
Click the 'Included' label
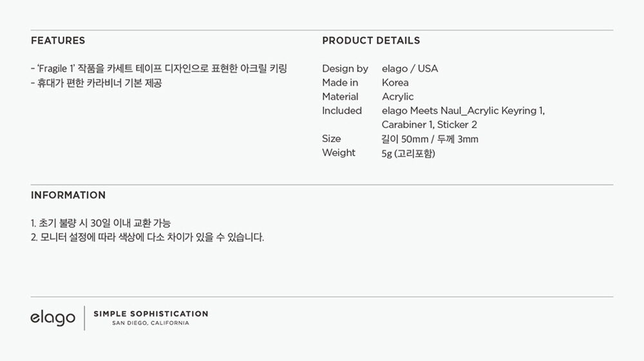pos(342,110)
